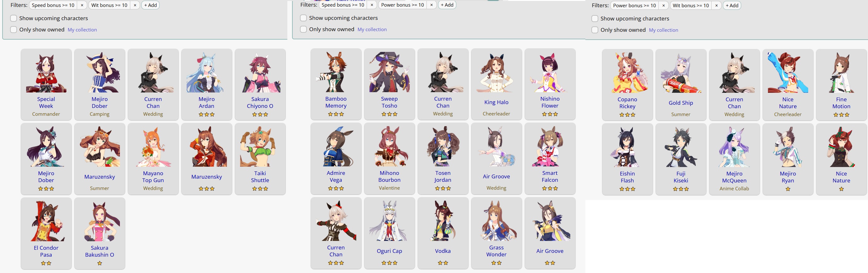Open Vodka character card
Image resolution: width=868 pixels, height=273 pixels.
[443, 233]
